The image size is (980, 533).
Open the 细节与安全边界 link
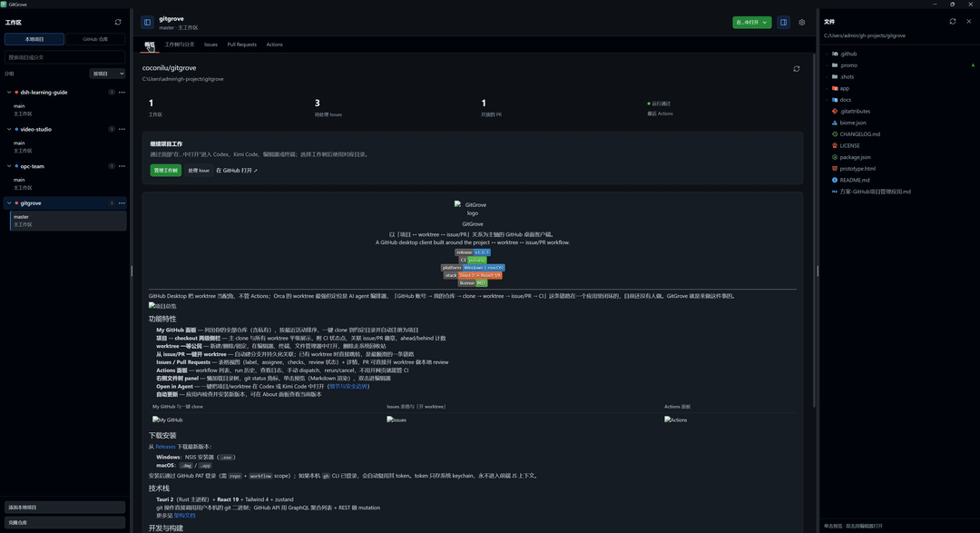348,387
